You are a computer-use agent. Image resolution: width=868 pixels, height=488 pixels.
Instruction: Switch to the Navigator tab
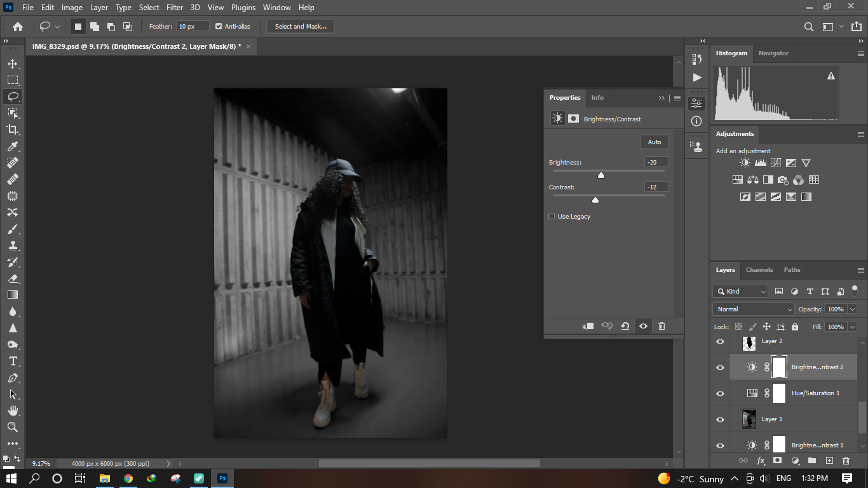pyautogui.click(x=773, y=53)
